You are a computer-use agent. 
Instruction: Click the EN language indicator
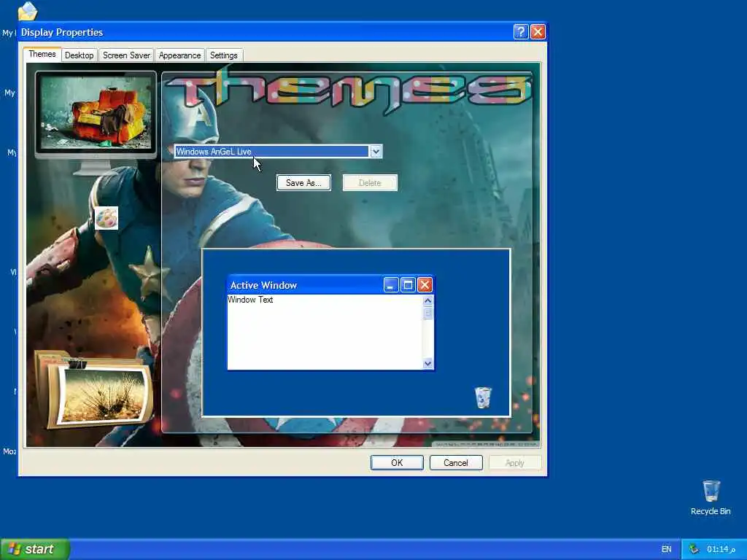tap(667, 550)
